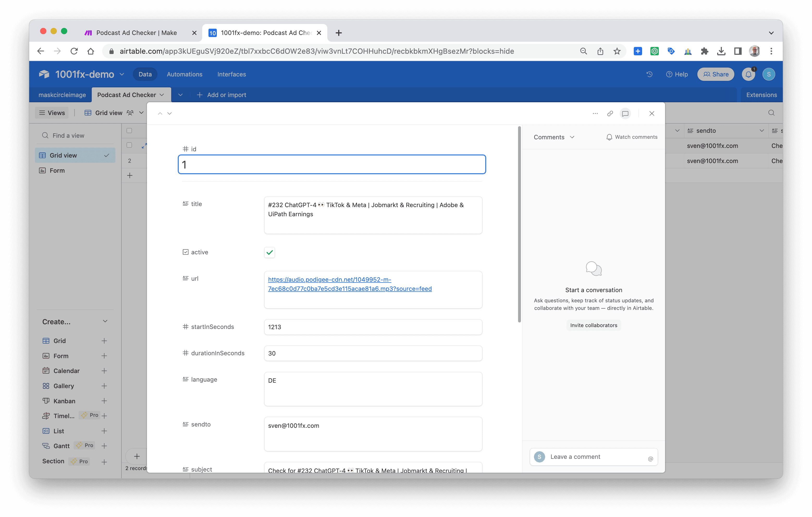Select the first row's checkbox
This screenshot has width=812, height=517.
tap(129, 145)
